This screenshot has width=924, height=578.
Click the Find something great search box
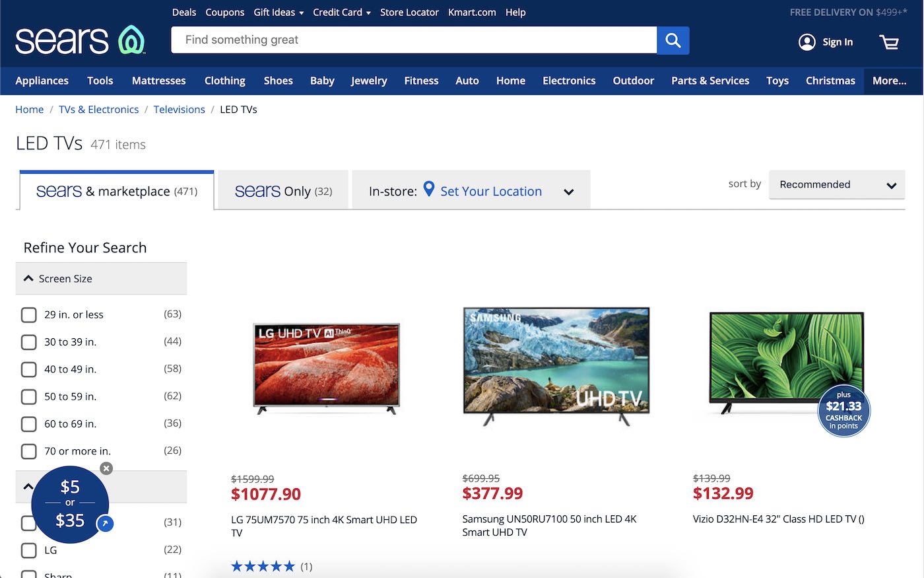[x=414, y=40]
